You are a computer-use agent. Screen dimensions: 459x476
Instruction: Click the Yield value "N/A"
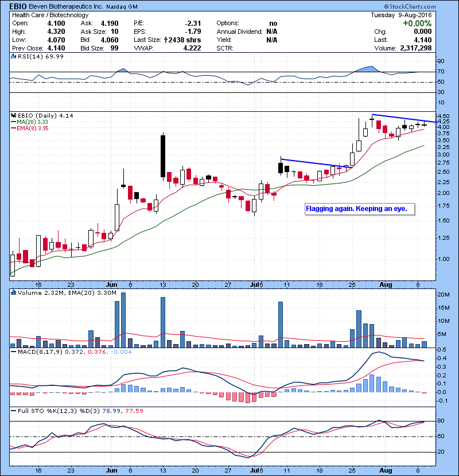pyautogui.click(x=272, y=40)
